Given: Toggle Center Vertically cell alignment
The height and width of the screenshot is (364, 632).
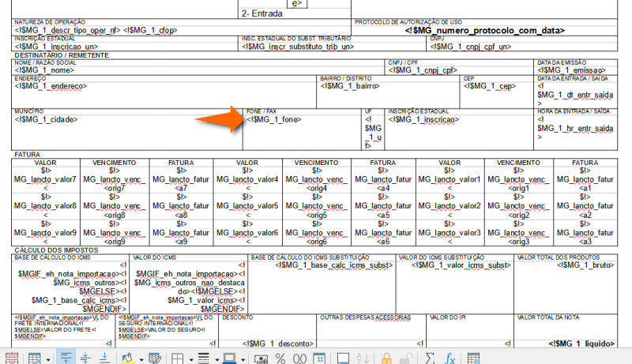Looking at the screenshot, I should 85,358.
